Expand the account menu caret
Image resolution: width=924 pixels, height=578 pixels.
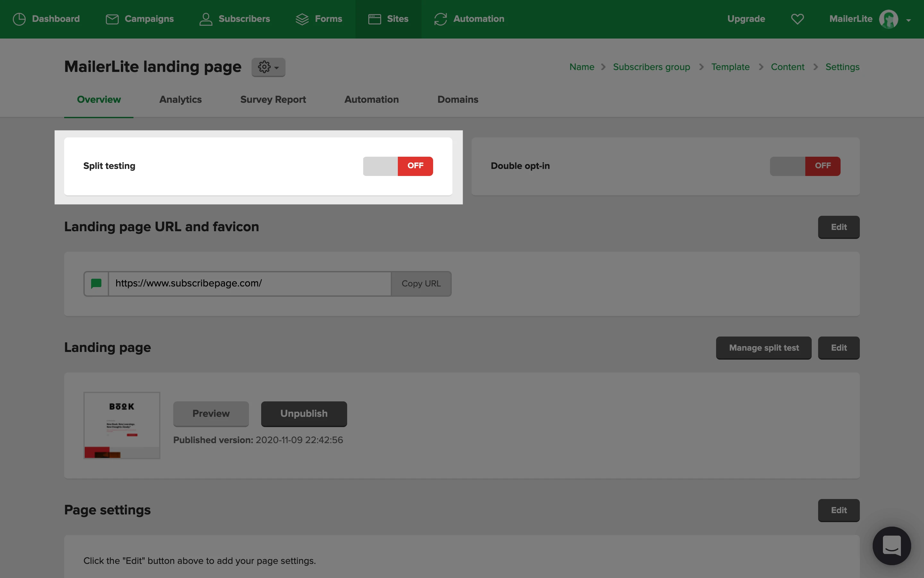click(x=909, y=20)
